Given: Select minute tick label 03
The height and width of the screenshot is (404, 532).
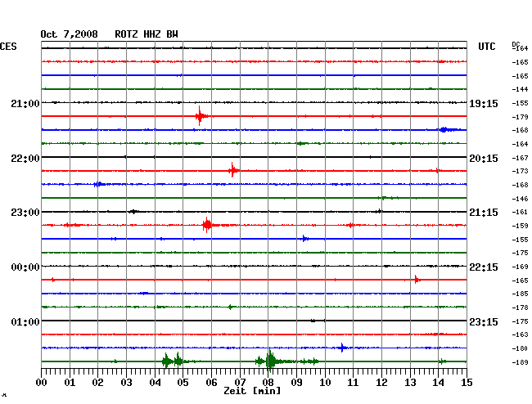Looking at the screenshot, I should [126, 382].
